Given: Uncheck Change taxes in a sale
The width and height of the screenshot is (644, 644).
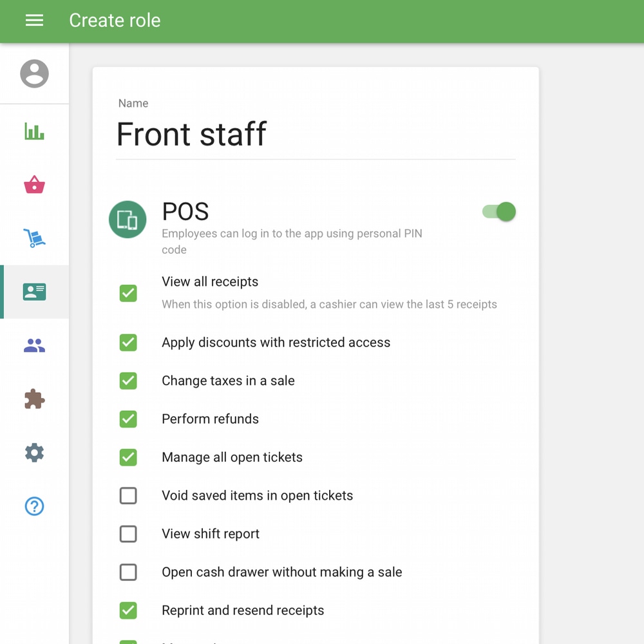Looking at the screenshot, I should click(128, 381).
